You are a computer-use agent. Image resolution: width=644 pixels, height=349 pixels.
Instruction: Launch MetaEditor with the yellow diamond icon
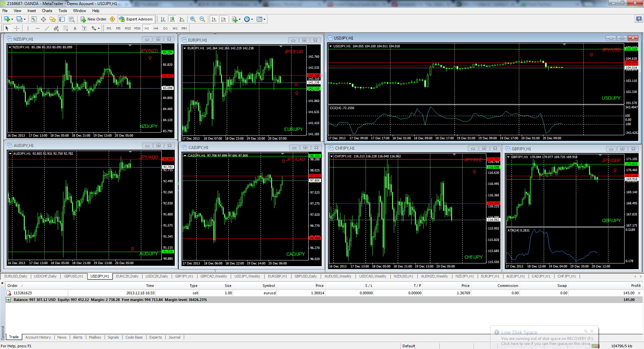112,19
